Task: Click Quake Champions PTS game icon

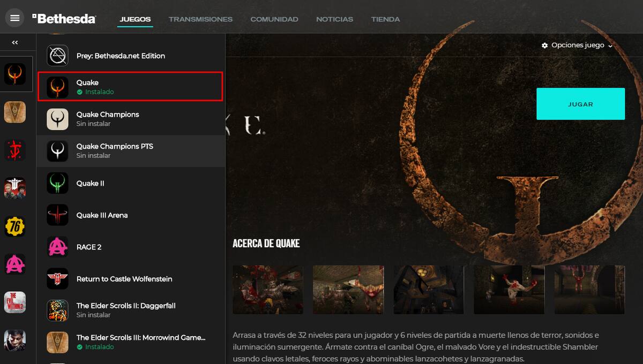Action: pyautogui.click(x=57, y=151)
